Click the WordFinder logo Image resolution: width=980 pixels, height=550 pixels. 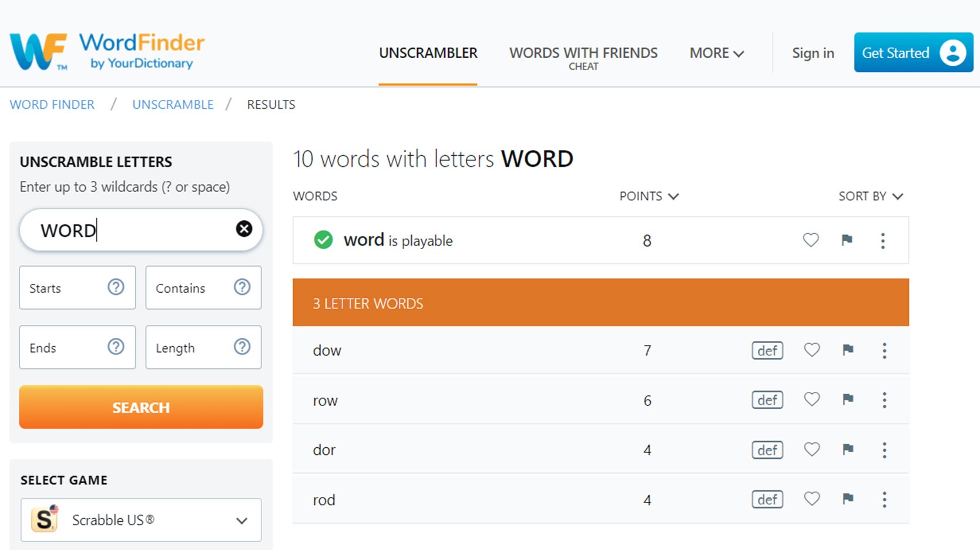click(107, 52)
